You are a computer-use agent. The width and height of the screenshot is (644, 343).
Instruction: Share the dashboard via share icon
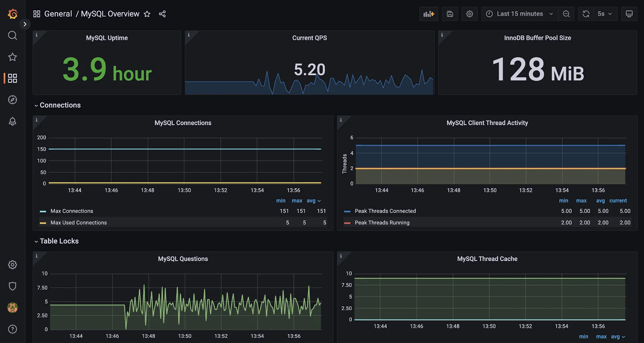click(x=162, y=14)
